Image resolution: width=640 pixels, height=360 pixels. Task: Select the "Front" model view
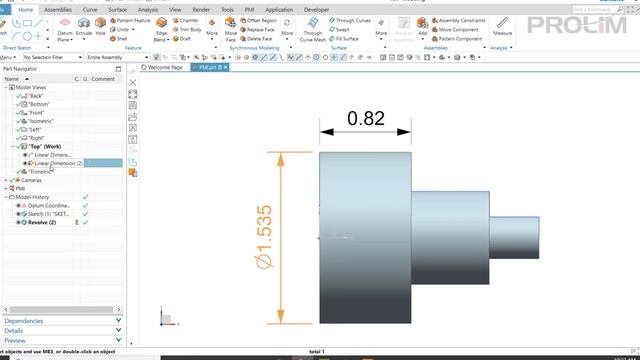coord(36,113)
